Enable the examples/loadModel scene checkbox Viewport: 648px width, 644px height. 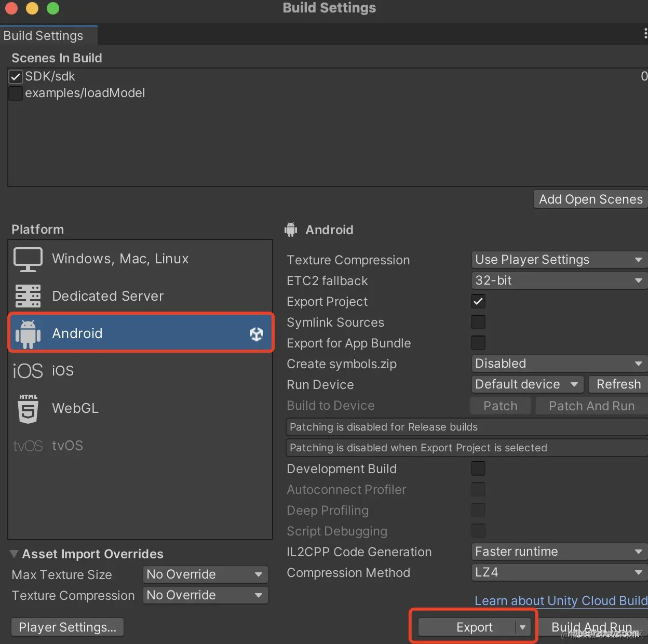tap(16, 93)
